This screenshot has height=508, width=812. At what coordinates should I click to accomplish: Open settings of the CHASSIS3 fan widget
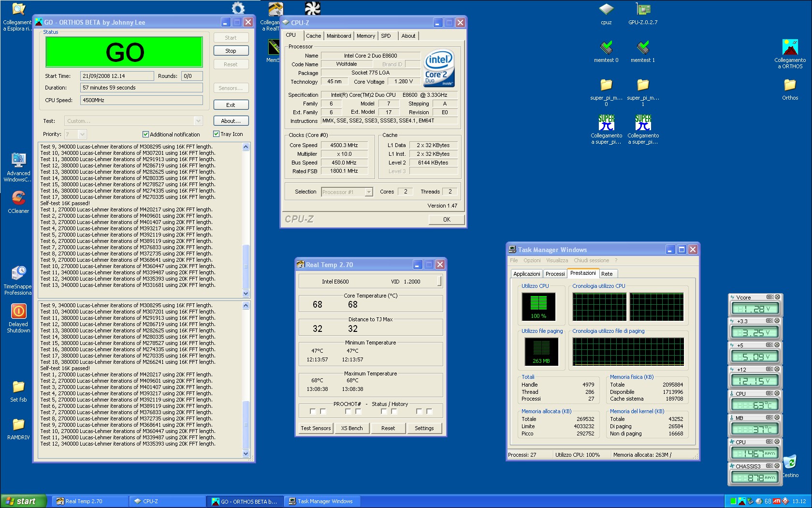click(x=769, y=466)
